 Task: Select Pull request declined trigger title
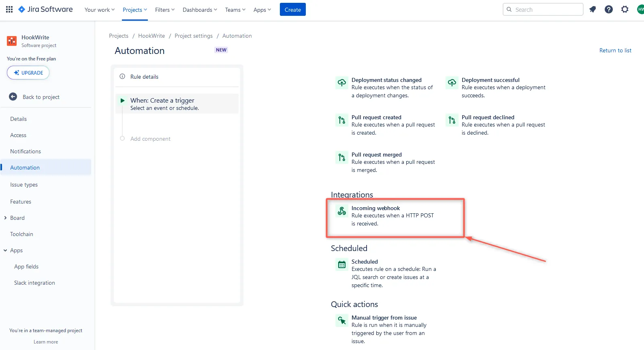(x=488, y=117)
